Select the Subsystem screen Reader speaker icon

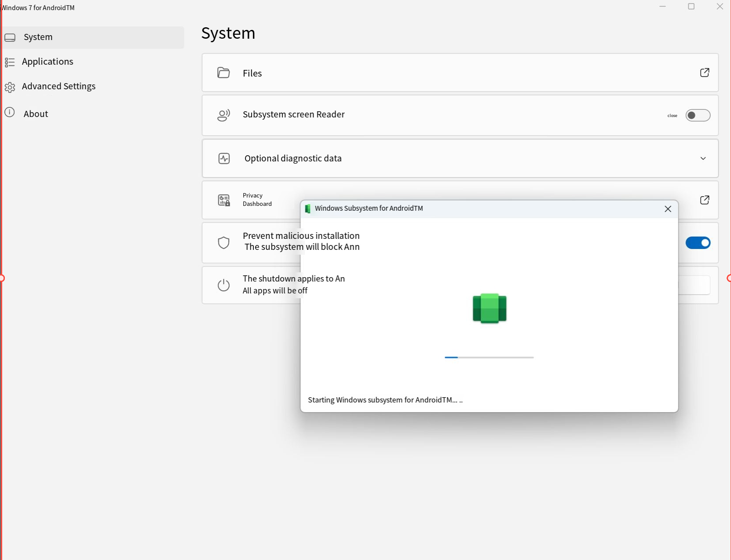224,115
